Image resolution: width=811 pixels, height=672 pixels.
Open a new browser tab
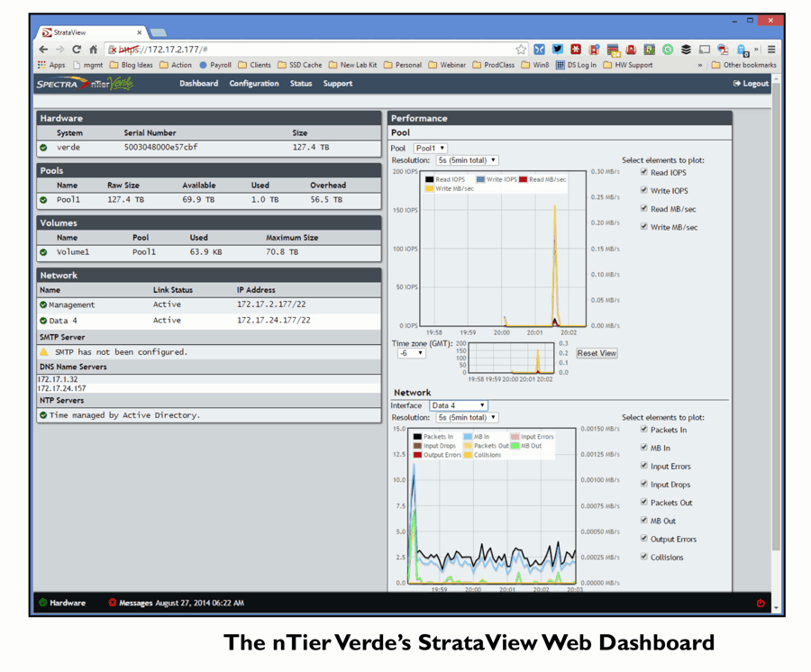click(x=159, y=33)
